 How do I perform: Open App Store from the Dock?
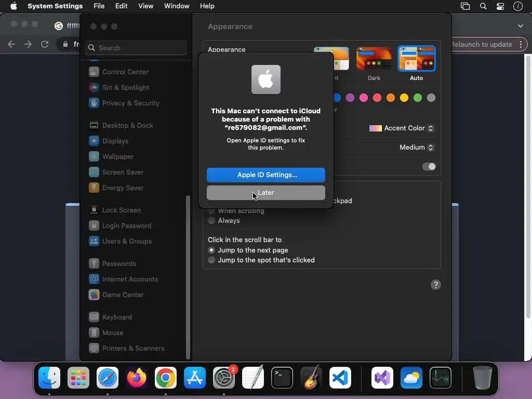(195, 378)
